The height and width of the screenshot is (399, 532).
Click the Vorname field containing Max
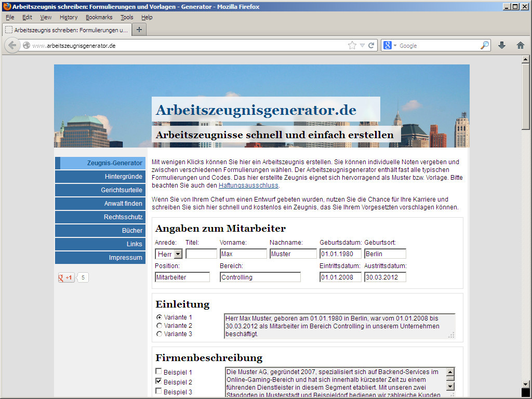(x=243, y=254)
